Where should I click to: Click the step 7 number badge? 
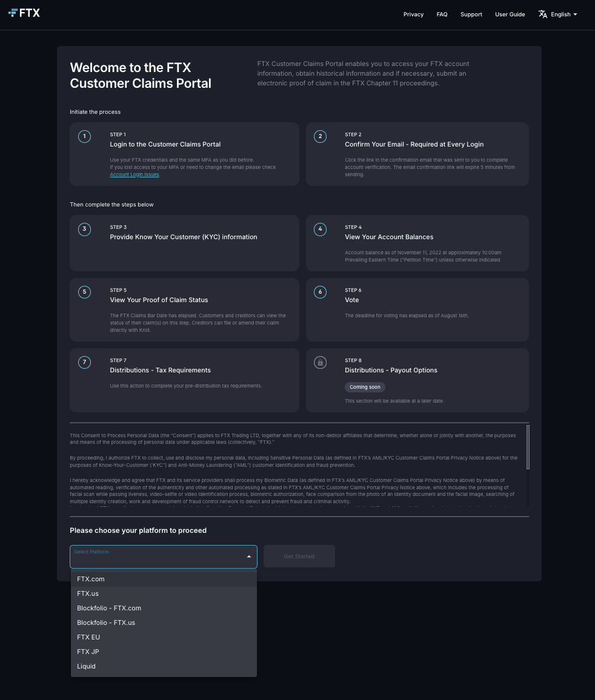85,362
